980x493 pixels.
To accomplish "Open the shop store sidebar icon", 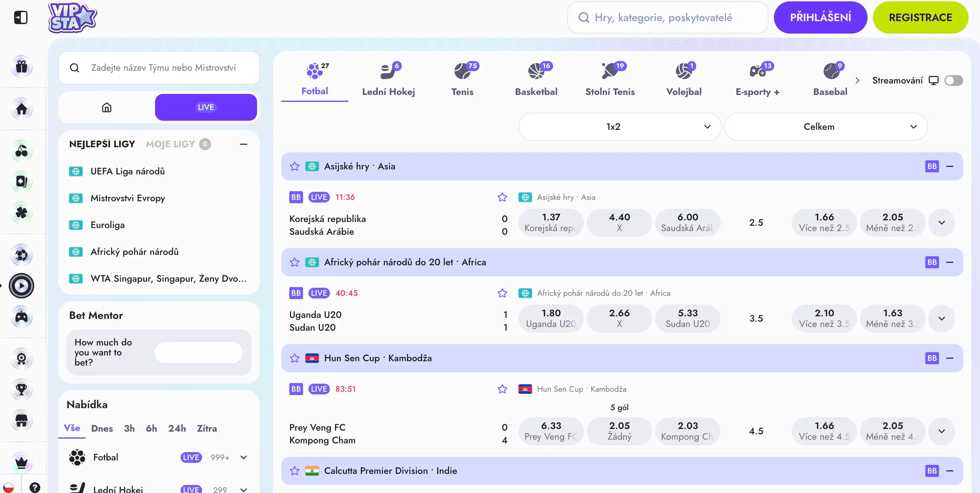I will pyautogui.click(x=22, y=421).
